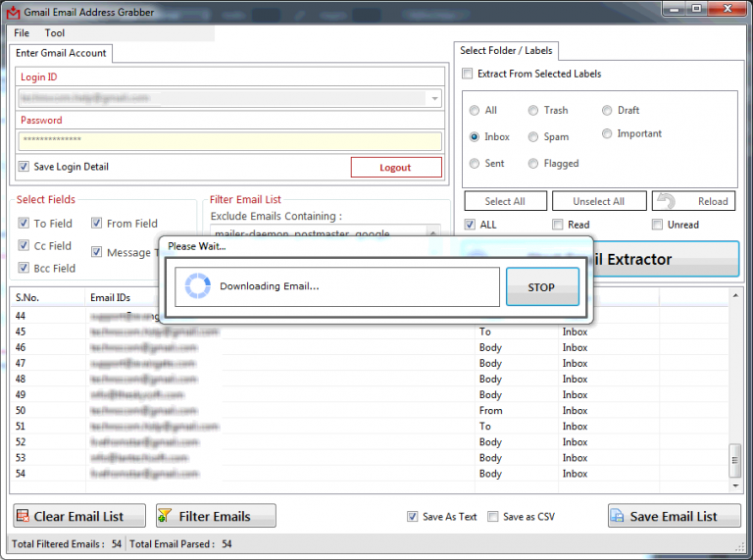This screenshot has height=560, width=753.
Task: Stop the email download with STOP
Action: pos(542,287)
